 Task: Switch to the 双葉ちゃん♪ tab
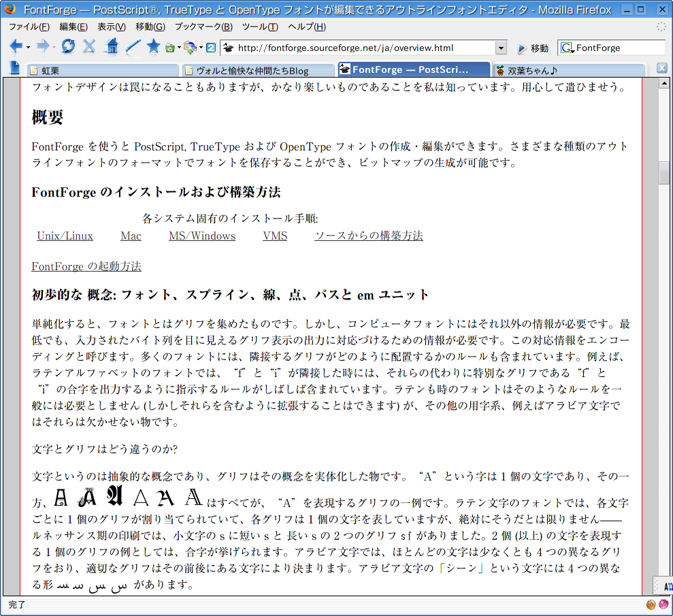coord(569,70)
